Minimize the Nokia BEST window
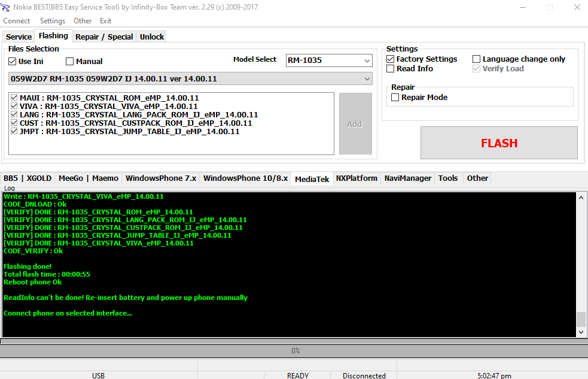The height and width of the screenshot is (379, 588). point(523,7)
